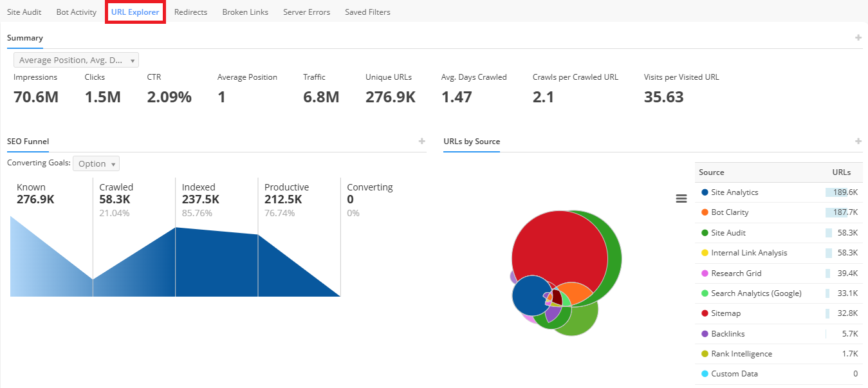This screenshot has width=868, height=388.
Task: Sort the table by URLs column header
Action: click(x=841, y=172)
